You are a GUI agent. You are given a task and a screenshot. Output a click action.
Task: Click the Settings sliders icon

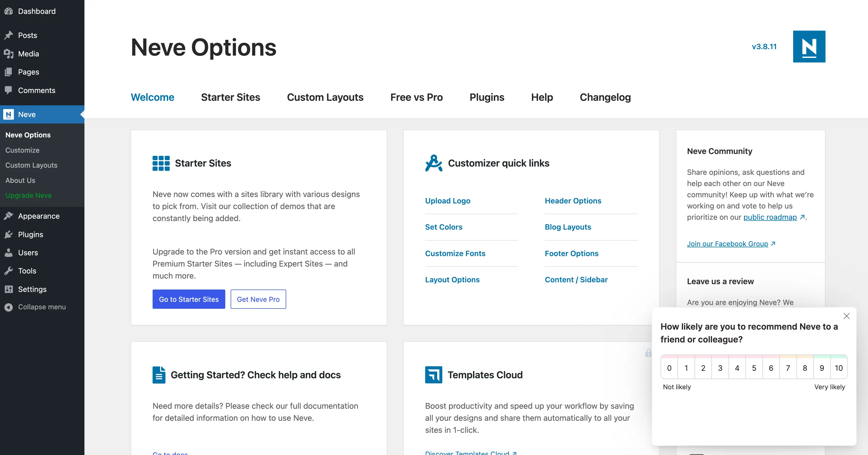pos(9,289)
